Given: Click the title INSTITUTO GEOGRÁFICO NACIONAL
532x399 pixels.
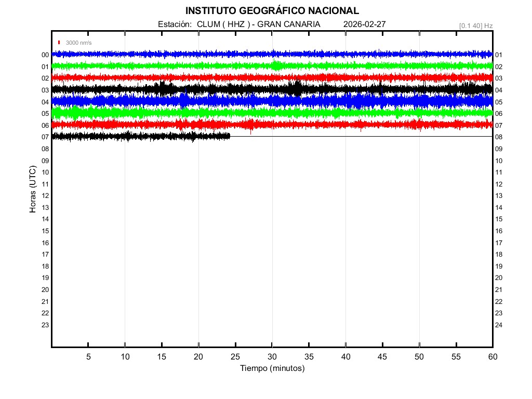Looking at the screenshot, I should coord(272,11).
